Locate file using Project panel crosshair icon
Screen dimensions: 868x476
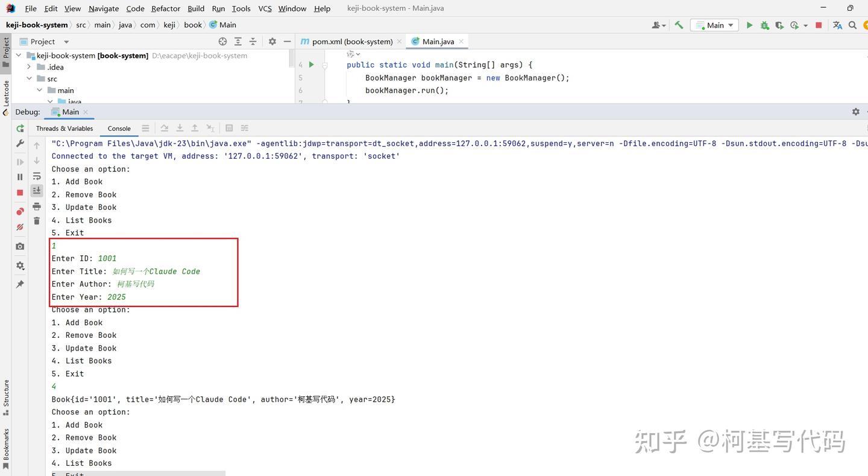[222, 42]
